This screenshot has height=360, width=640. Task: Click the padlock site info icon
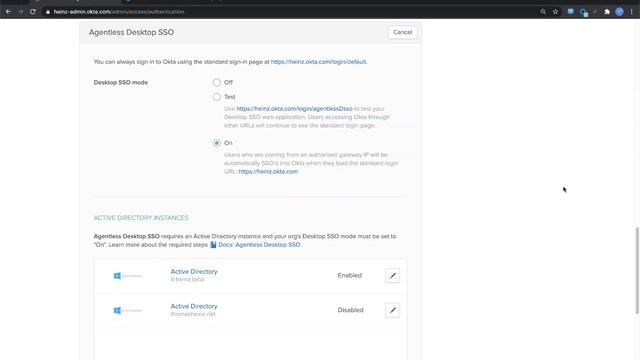pos(48,12)
